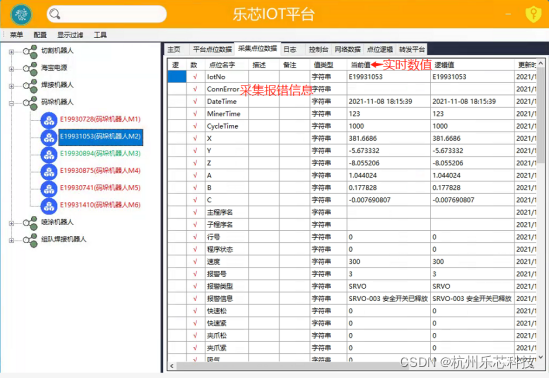
Task: Click the current value cell 381.6686 for X
Action: 388,139
